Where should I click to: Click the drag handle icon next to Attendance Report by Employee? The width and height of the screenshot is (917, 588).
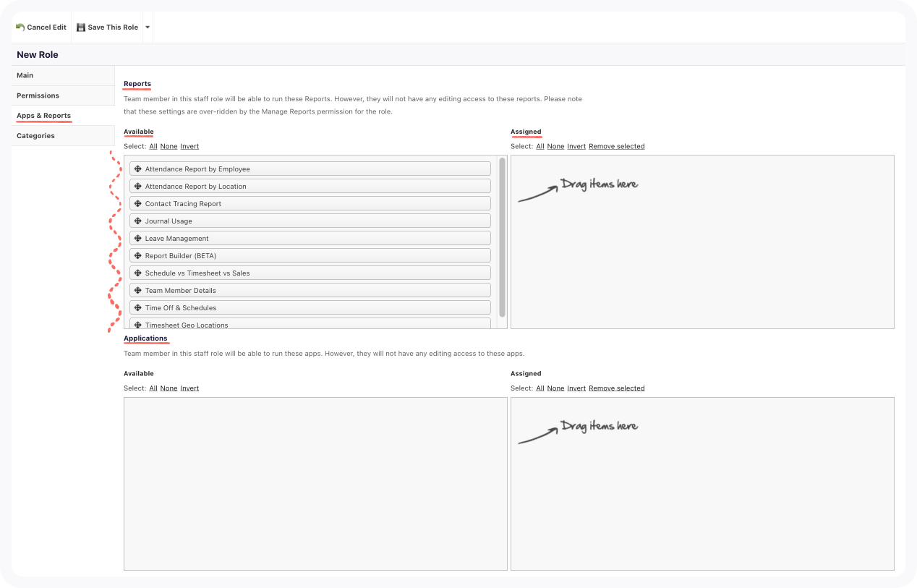point(137,169)
